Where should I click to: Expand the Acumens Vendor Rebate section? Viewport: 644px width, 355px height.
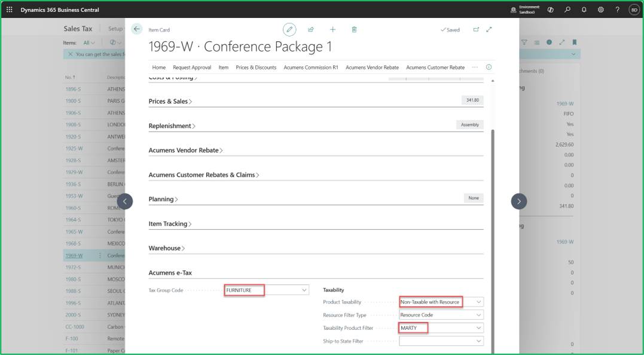[x=185, y=150]
